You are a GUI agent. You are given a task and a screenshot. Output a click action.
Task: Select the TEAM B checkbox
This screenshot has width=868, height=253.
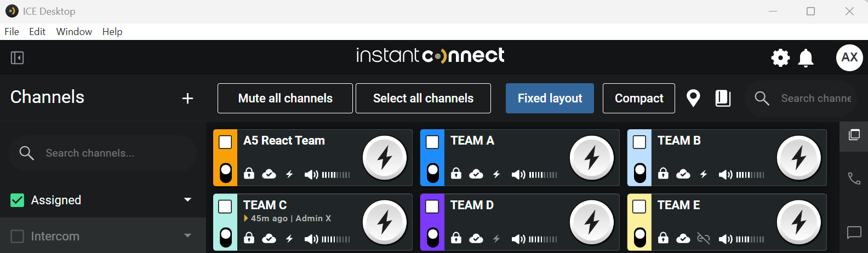coord(639,142)
